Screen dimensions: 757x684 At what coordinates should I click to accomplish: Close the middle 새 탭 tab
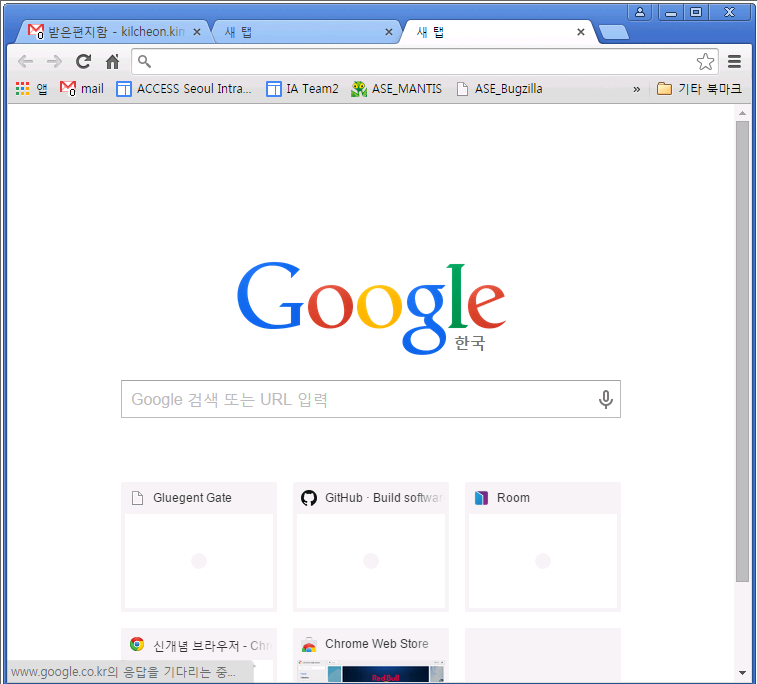(389, 32)
